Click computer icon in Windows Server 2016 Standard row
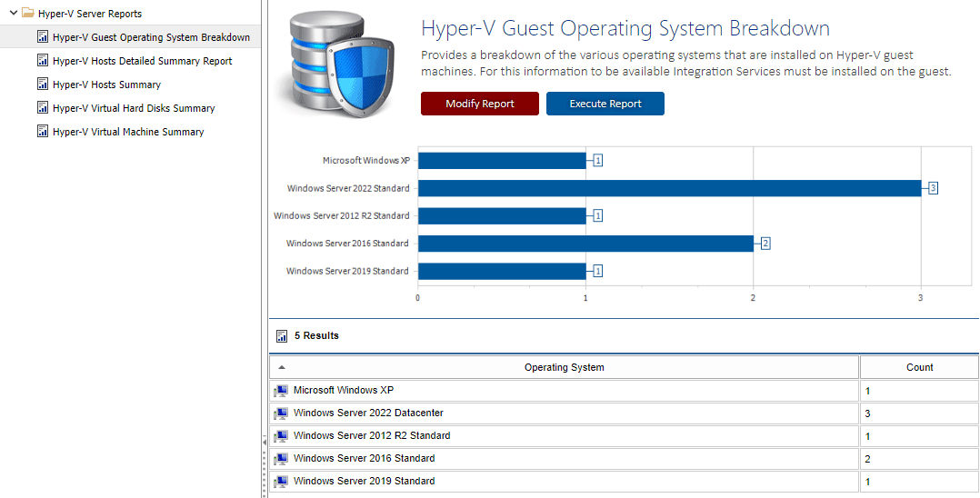Viewport: 980px width, 498px height. pos(281,459)
